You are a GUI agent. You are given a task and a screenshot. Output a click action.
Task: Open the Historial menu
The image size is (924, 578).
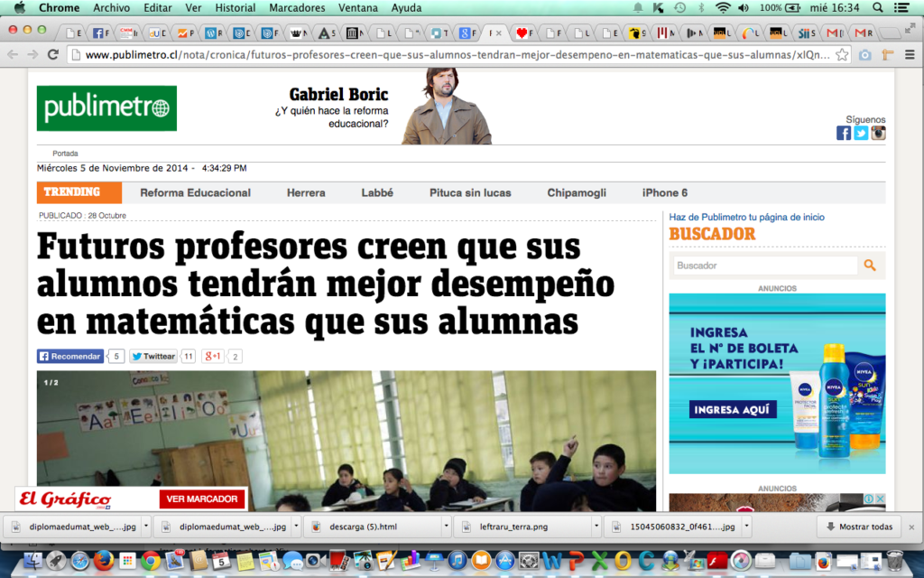pyautogui.click(x=236, y=7)
